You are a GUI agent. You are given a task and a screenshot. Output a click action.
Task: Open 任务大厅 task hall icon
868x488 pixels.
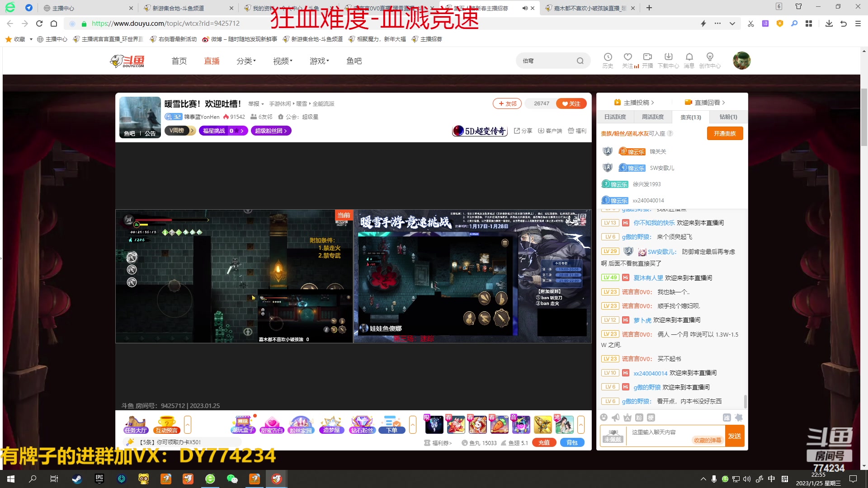136,425
